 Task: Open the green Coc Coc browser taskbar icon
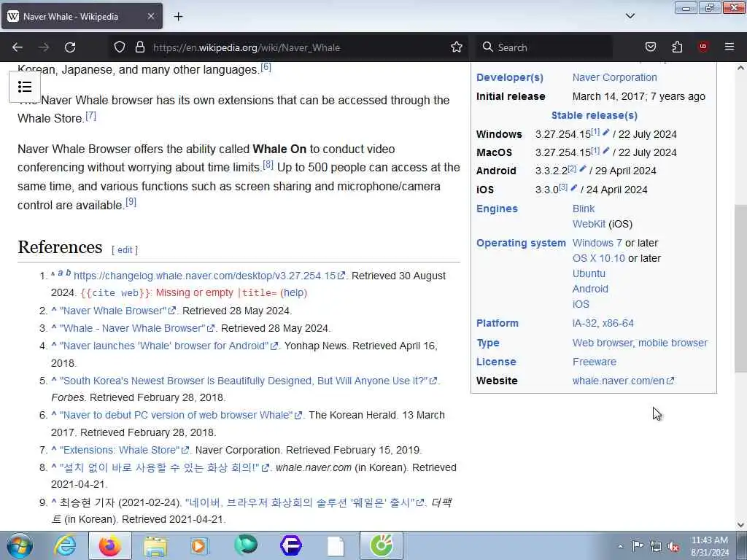tap(381, 545)
